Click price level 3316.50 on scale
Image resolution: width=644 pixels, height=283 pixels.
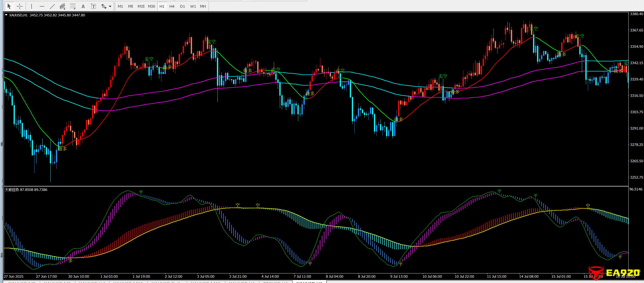pyautogui.click(x=636, y=96)
